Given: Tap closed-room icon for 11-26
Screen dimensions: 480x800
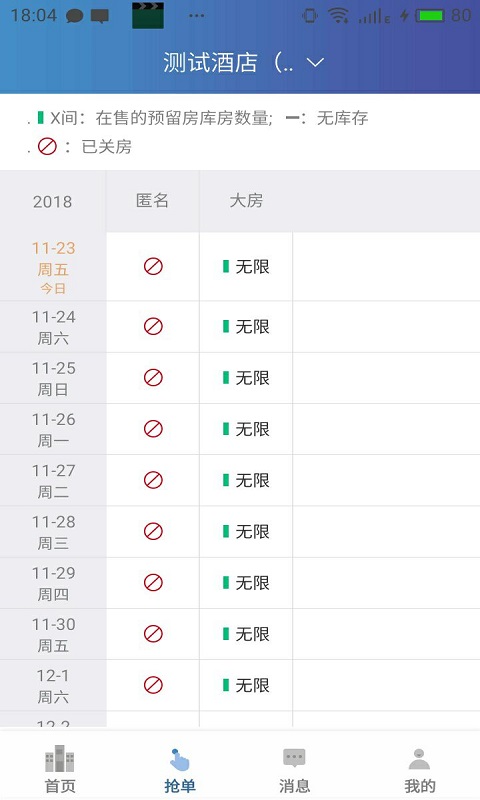Looking at the screenshot, I should pyautogui.click(x=153, y=429).
